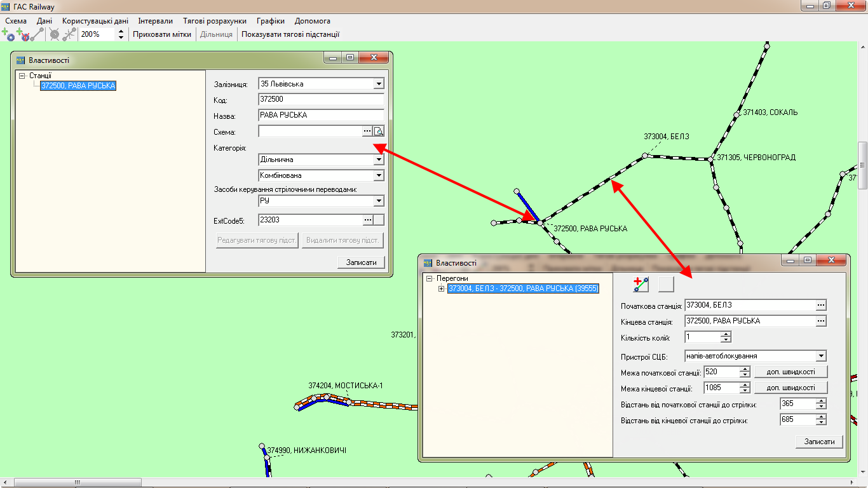The image size is (868, 488).
Task: Toggle Приховати мітки in the toolbar
Action: pos(162,34)
